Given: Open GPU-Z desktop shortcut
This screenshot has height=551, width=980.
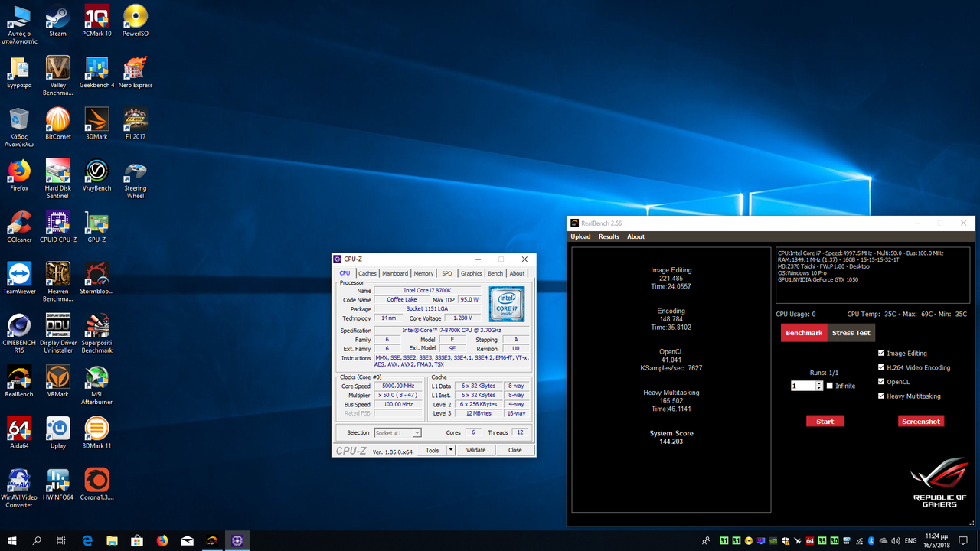Looking at the screenshot, I should 96,227.
